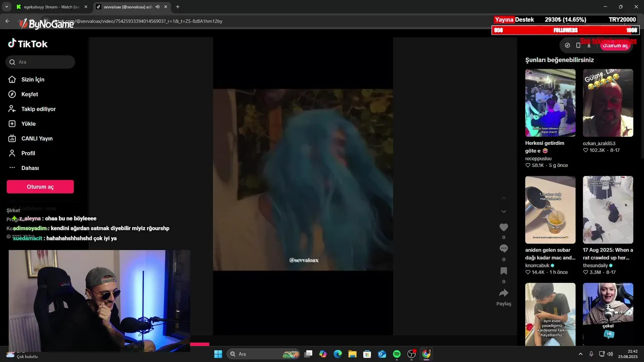Click the browser back arrow

(7, 21)
